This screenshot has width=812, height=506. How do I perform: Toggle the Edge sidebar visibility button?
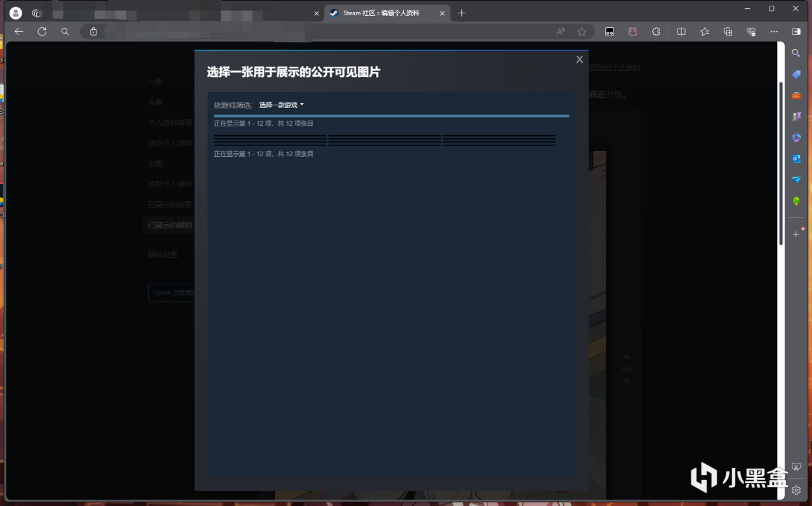coord(796,31)
